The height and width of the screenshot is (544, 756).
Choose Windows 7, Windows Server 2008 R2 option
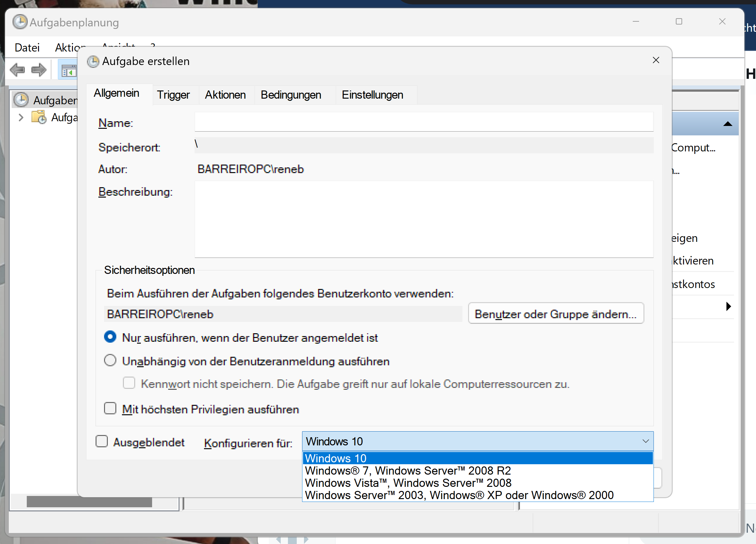tap(407, 471)
